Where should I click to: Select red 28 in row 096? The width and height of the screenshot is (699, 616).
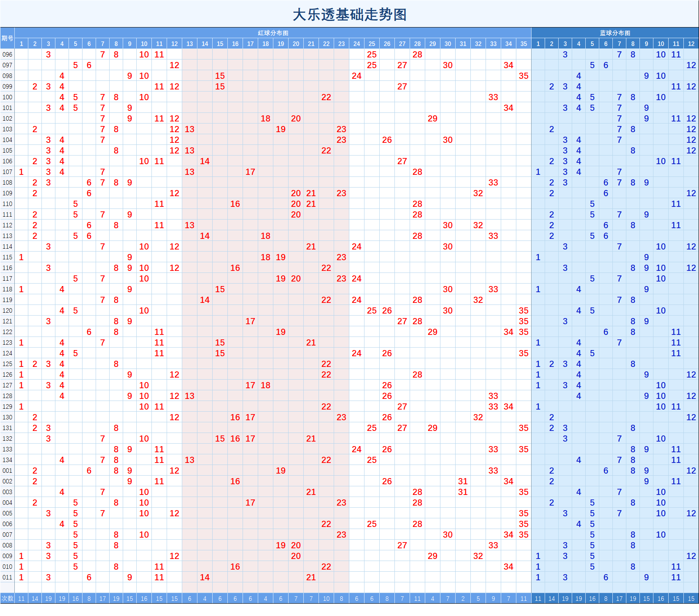click(417, 54)
